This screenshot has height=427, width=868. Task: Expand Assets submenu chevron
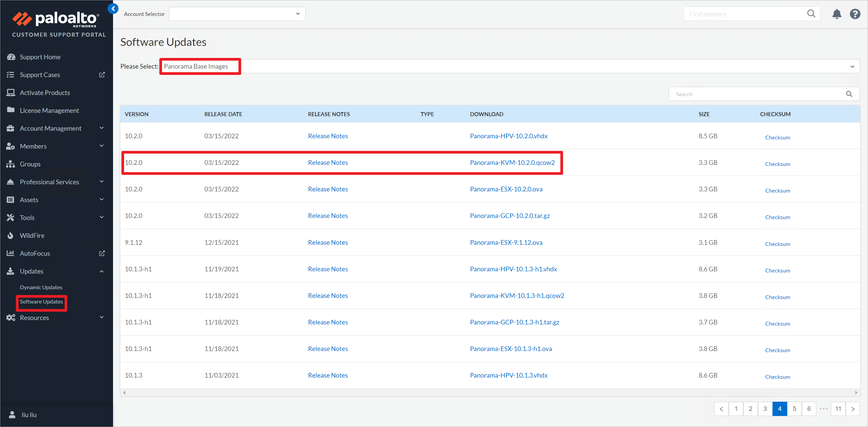[102, 199]
